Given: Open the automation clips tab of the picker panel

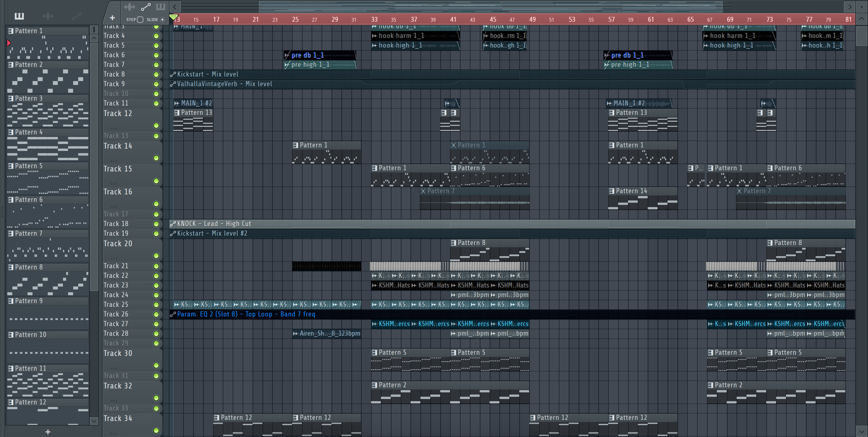Looking at the screenshot, I should coord(77,16).
